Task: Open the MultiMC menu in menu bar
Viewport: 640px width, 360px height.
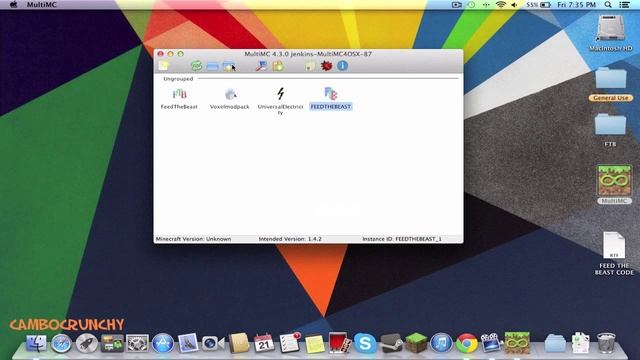Action: pos(42,5)
